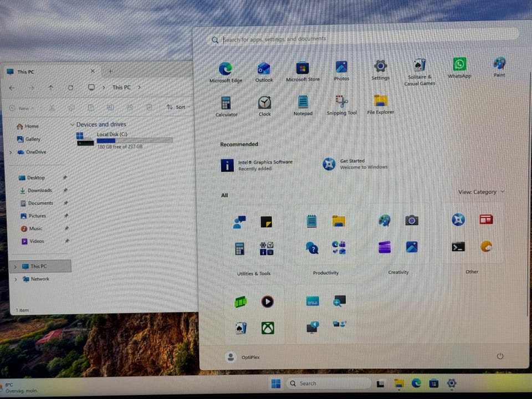The height and width of the screenshot is (399, 532).
Task: Refresh the File Explorer view
Action: [70, 88]
